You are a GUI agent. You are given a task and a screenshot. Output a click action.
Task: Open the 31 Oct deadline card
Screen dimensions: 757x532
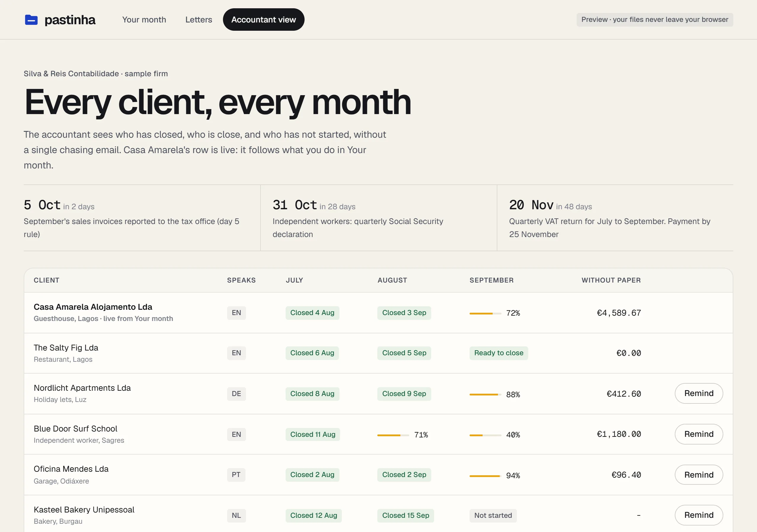pos(378,218)
